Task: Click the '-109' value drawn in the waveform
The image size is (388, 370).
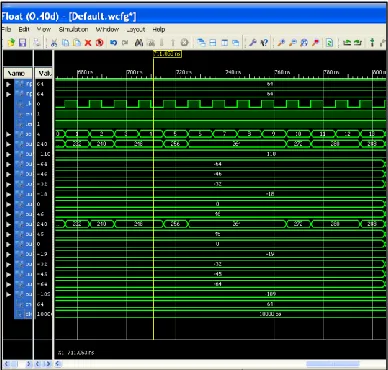Action: tap(270, 294)
